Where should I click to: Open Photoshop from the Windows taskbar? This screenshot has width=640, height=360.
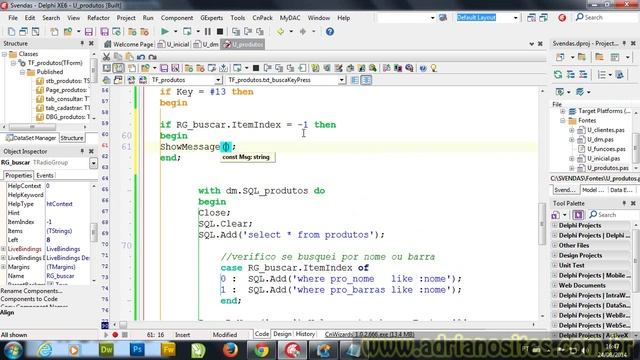coord(137,350)
